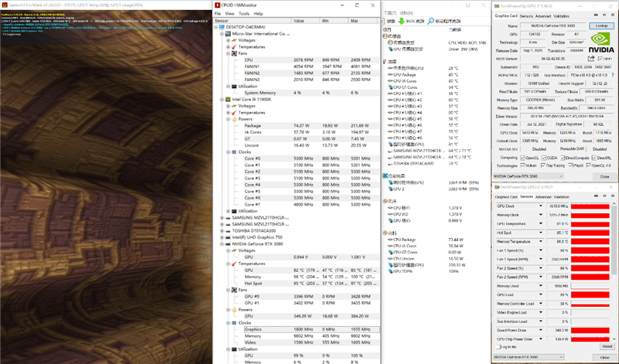Screen dimensions: 619x364
Task: Toggle DirectCompute checkbox in GPU-Z
Action: point(563,158)
